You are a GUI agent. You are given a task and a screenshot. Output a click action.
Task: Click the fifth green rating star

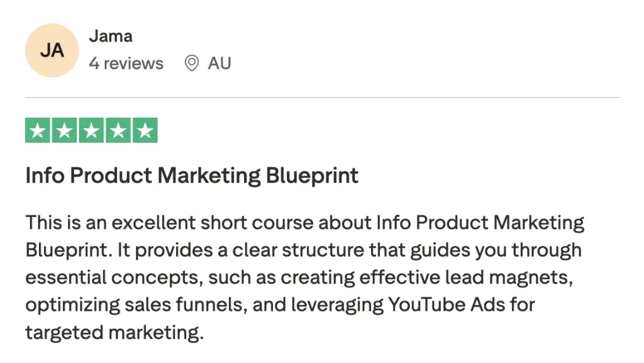145,131
